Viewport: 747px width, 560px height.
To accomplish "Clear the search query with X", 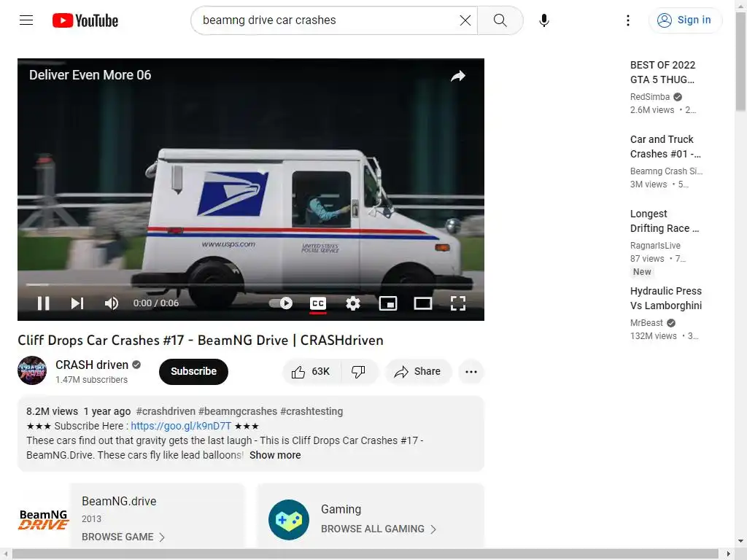I will (465, 20).
